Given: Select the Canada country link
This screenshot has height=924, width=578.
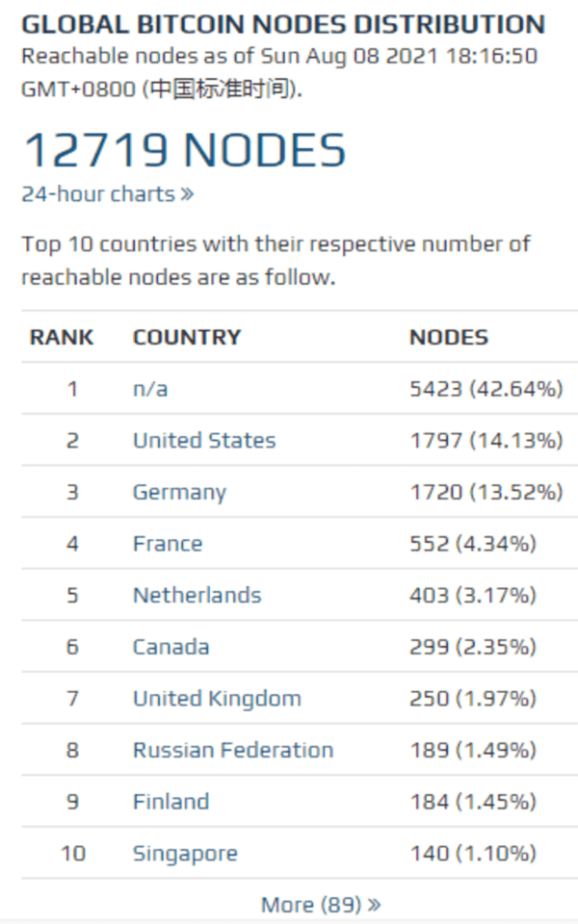Looking at the screenshot, I should pos(171,647).
